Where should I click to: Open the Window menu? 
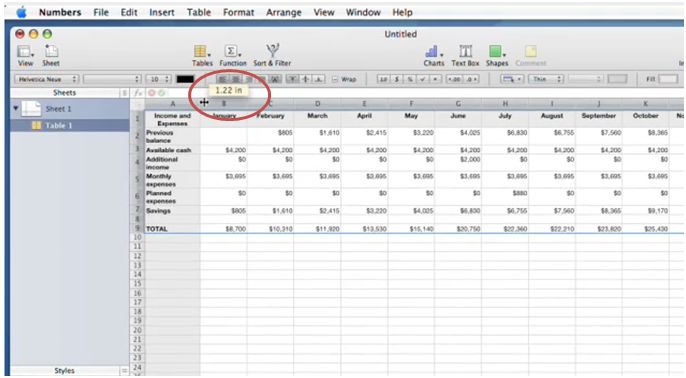363,12
